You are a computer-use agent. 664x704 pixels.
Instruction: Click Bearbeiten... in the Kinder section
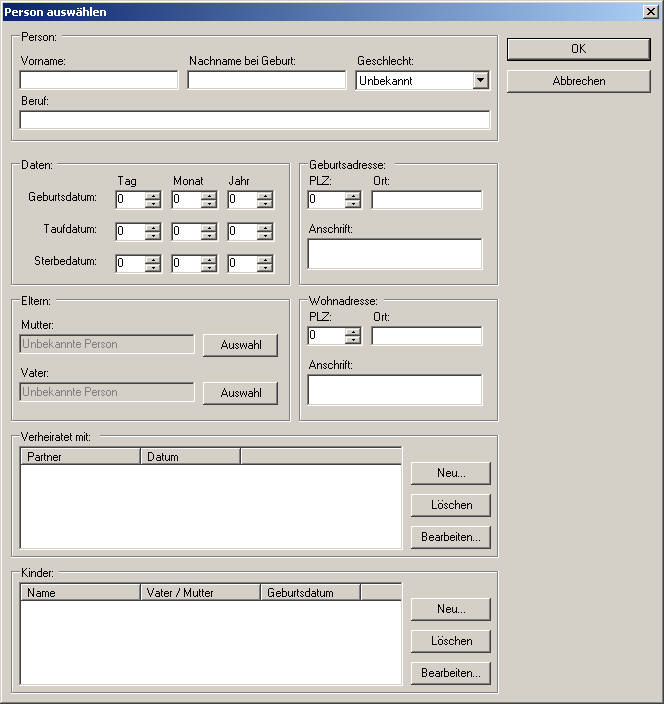[x=450, y=673]
